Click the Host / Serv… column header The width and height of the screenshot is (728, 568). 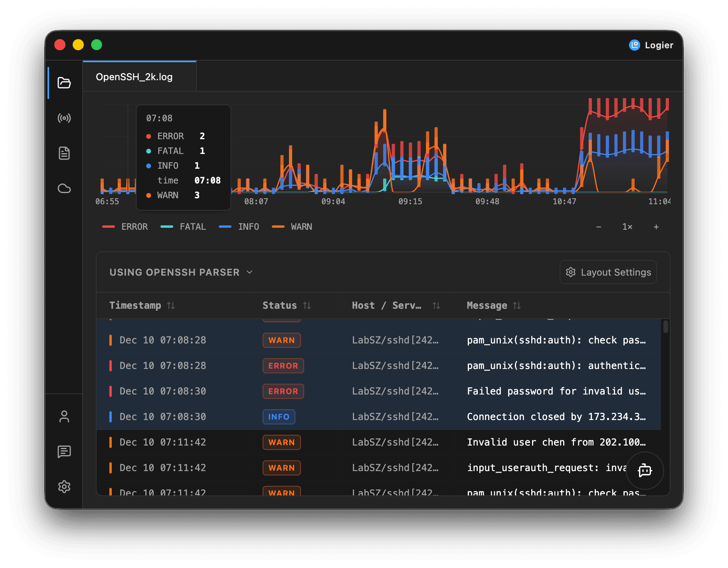(386, 306)
